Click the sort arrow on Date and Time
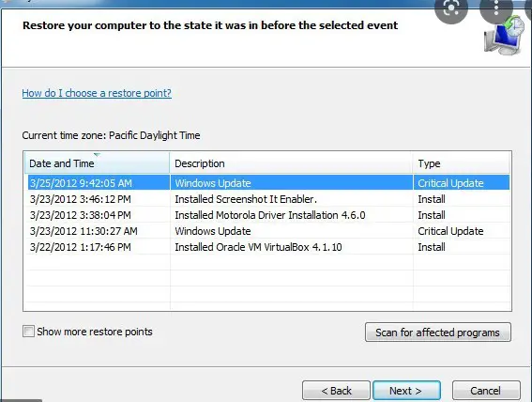This screenshot has height=402, width=532. click(x=97, y=155)
